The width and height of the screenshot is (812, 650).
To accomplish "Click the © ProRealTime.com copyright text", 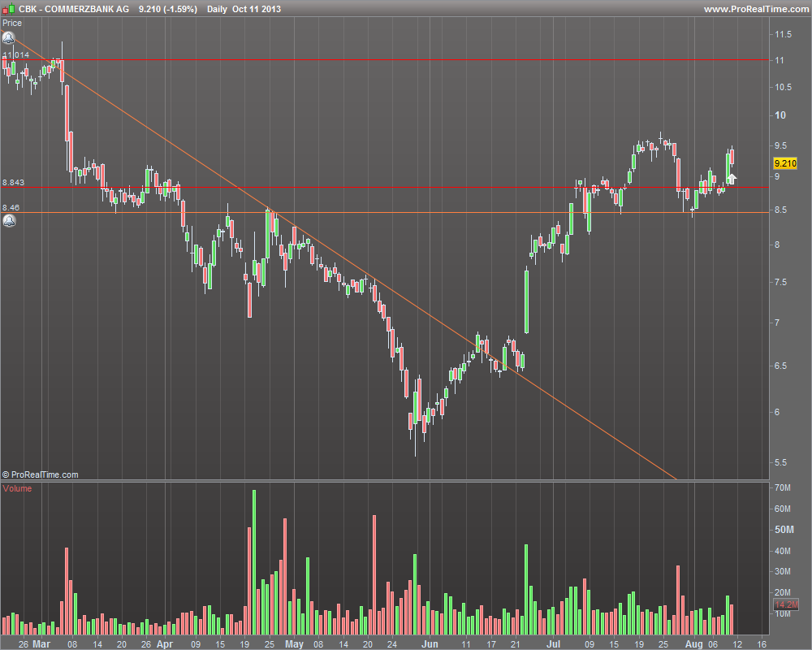I will (40, 474).
